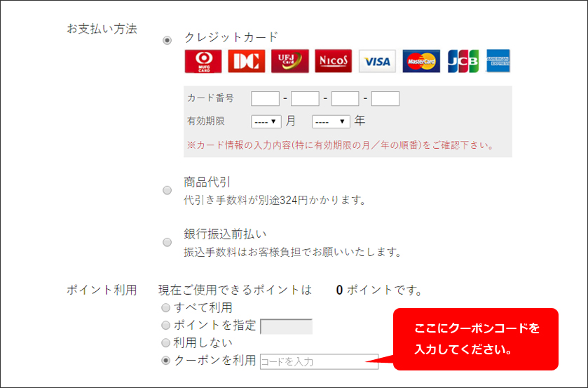Select the クーポンを利用 radio button

pos(165,361)
